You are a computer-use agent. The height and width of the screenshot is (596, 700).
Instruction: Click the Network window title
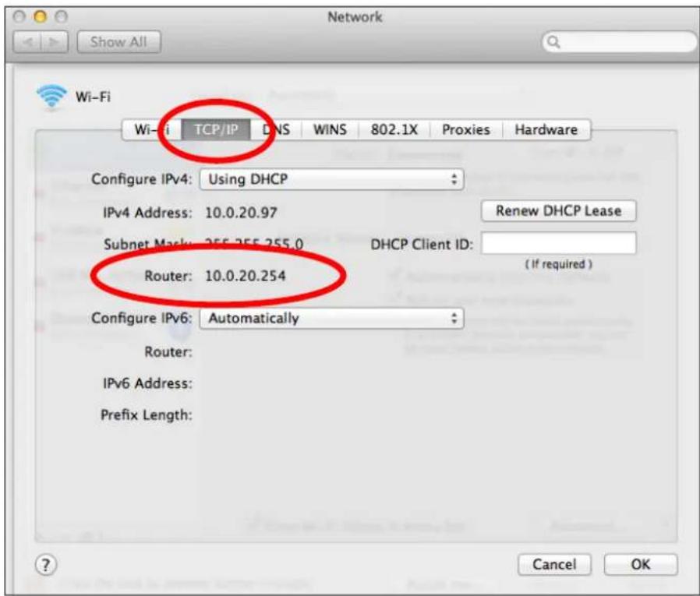pyautogui.click(x=355, y=17)
